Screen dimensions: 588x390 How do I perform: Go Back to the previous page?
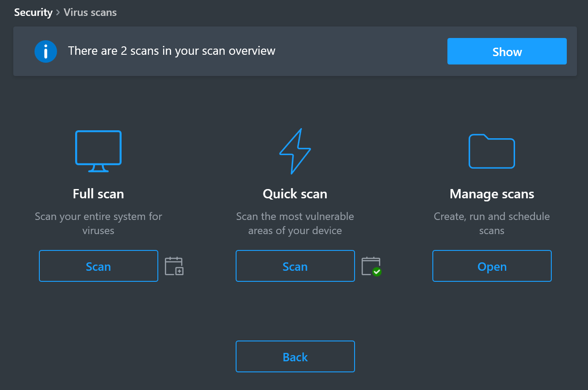point(295,356)
